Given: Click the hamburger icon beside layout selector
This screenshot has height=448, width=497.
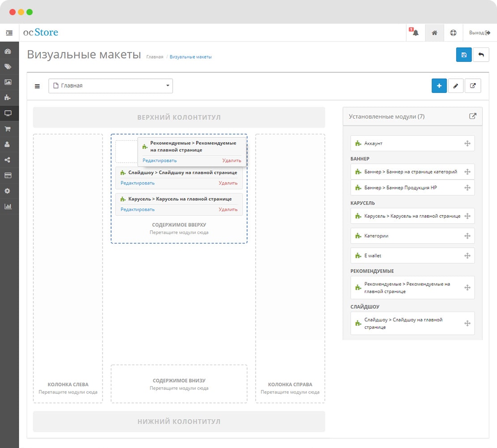Looking at the screenshot, I should click(x=37, y=86).
